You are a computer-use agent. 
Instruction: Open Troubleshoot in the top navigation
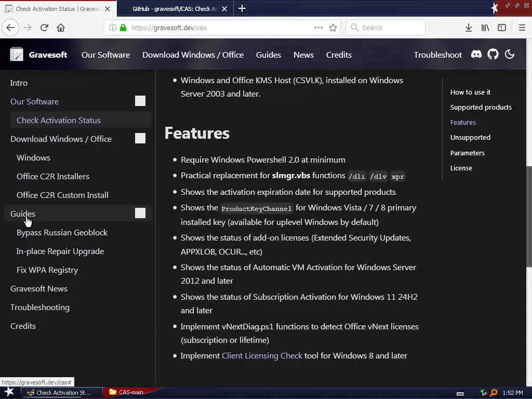437,55
